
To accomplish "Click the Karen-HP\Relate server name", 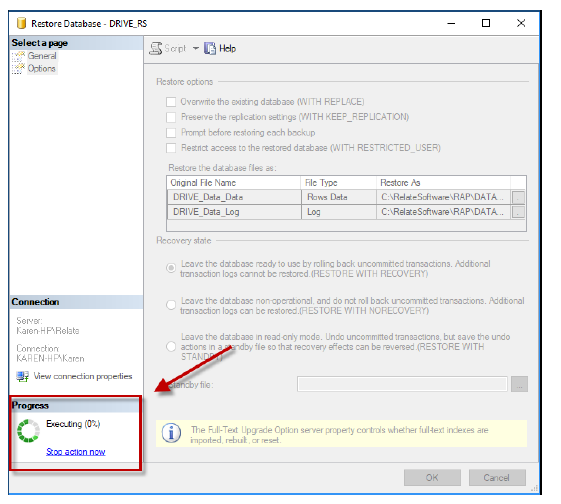I will coord(48,331).
